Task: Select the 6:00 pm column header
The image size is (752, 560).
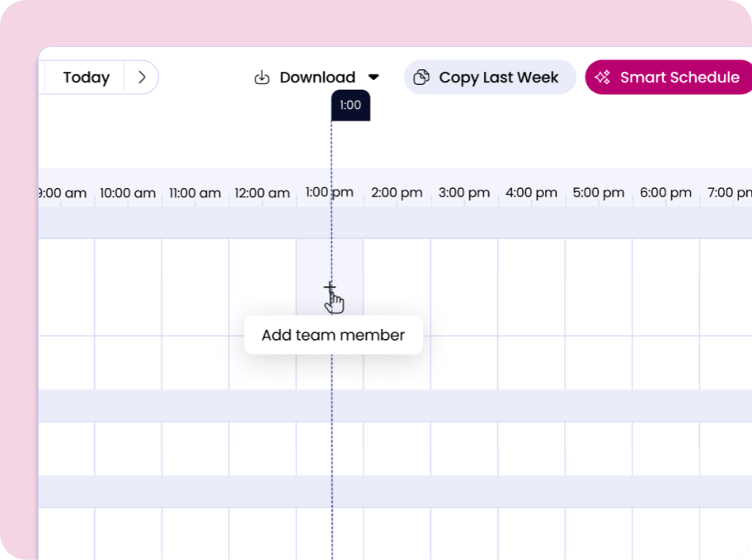Action: pyautogui.click(x=665, y=193)
